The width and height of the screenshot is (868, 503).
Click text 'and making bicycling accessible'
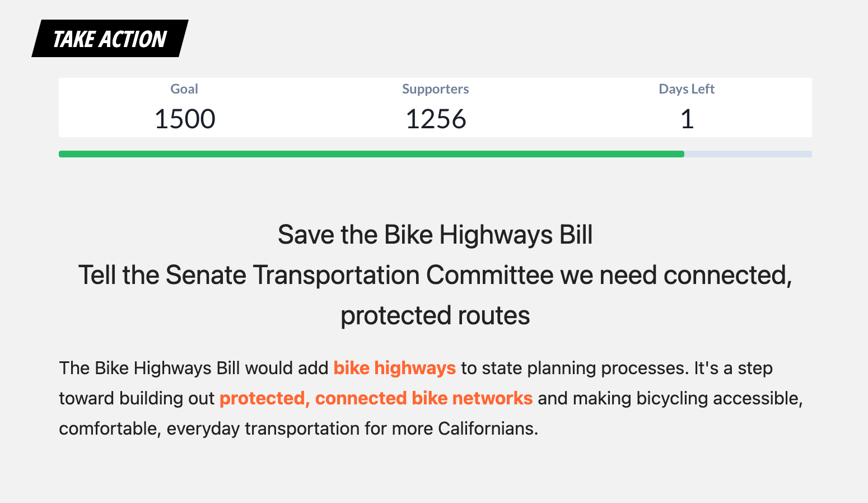tap(670, 398)
